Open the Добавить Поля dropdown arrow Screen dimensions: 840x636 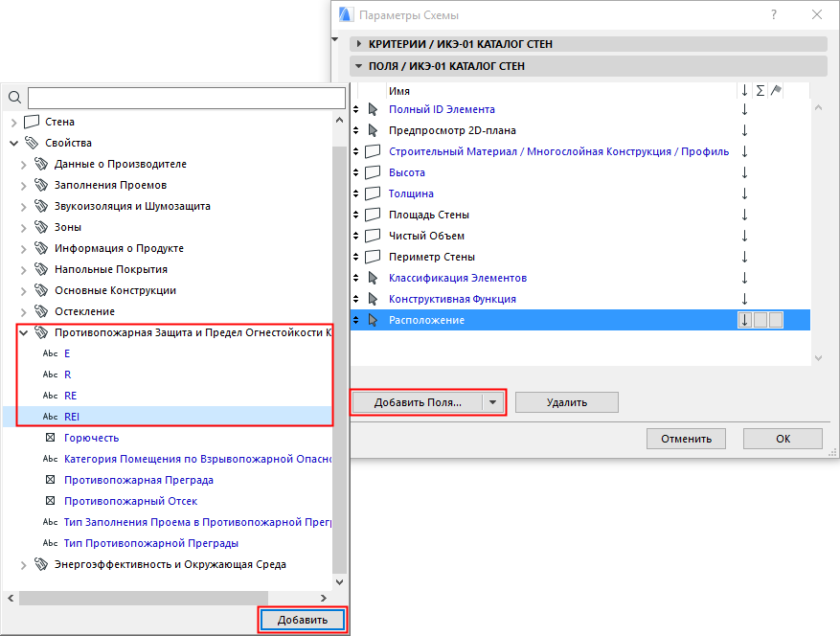493,402
